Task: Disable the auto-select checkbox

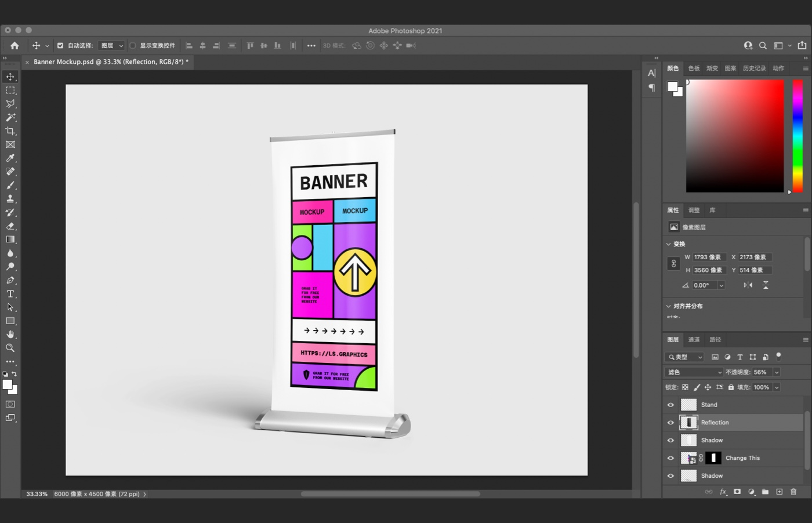Action: [60, 46]
